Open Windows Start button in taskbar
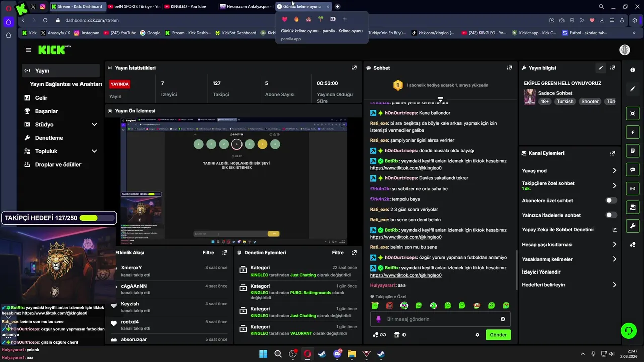644x362 pixels. [x=263, y=354]
